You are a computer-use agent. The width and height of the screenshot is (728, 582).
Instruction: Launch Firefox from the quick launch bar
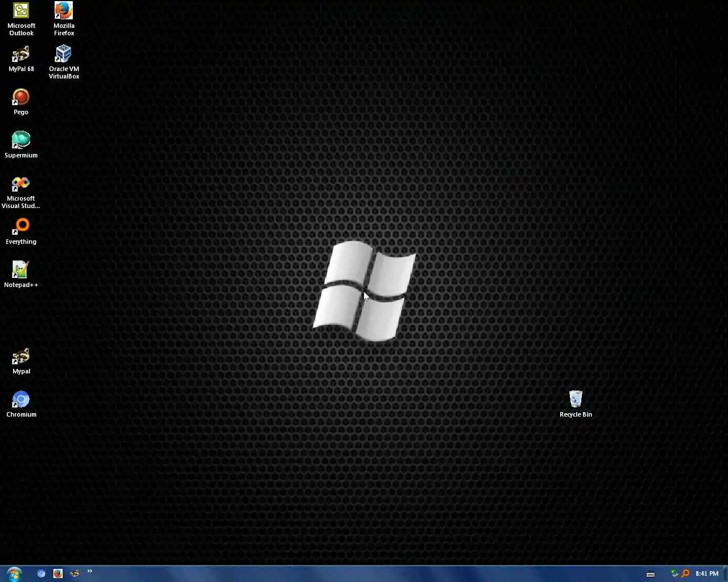[x=58, y=573]
